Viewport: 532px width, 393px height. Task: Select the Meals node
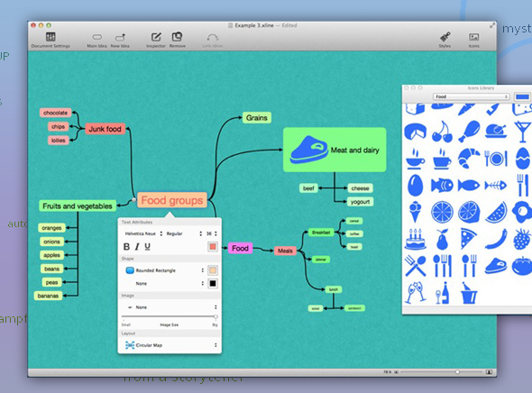click(x=285, y=251)
